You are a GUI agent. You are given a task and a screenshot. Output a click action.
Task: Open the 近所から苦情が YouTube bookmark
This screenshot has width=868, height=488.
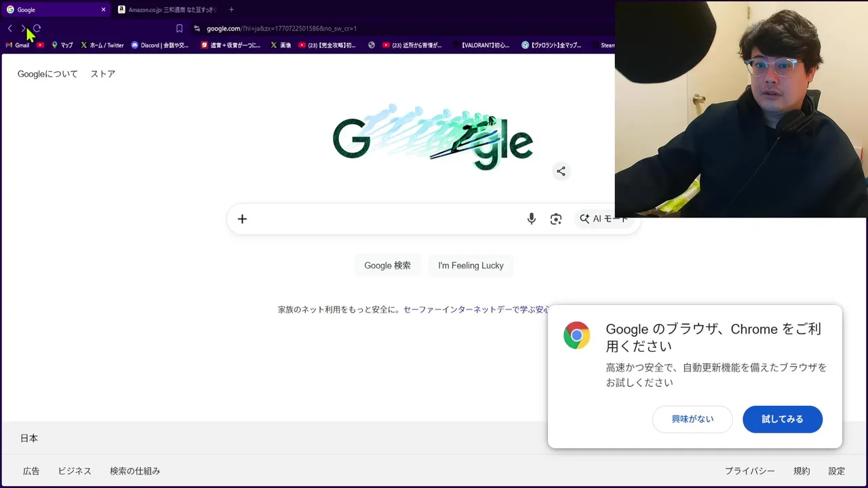click(x=412, y=45)
